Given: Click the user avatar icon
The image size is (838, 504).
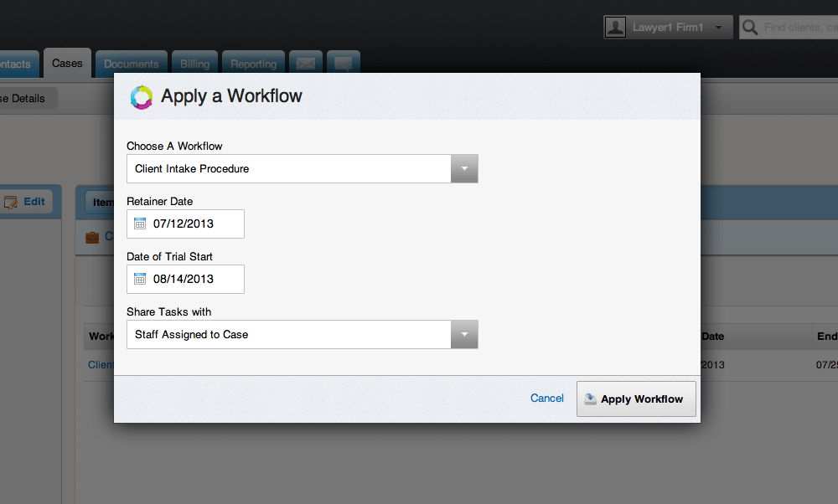Looking at the screenshot, I should pyautogui.click(x=615, y=28).
